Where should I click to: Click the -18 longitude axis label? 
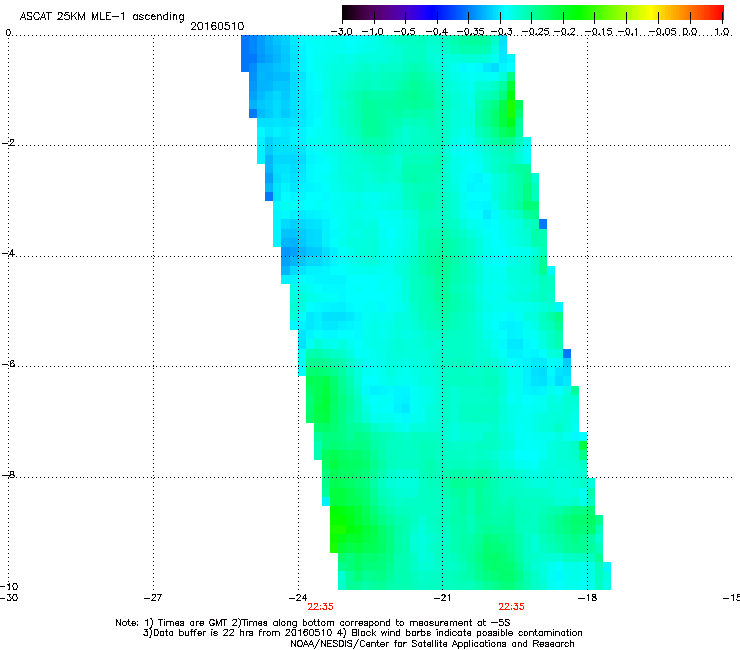tap(588, 597)
